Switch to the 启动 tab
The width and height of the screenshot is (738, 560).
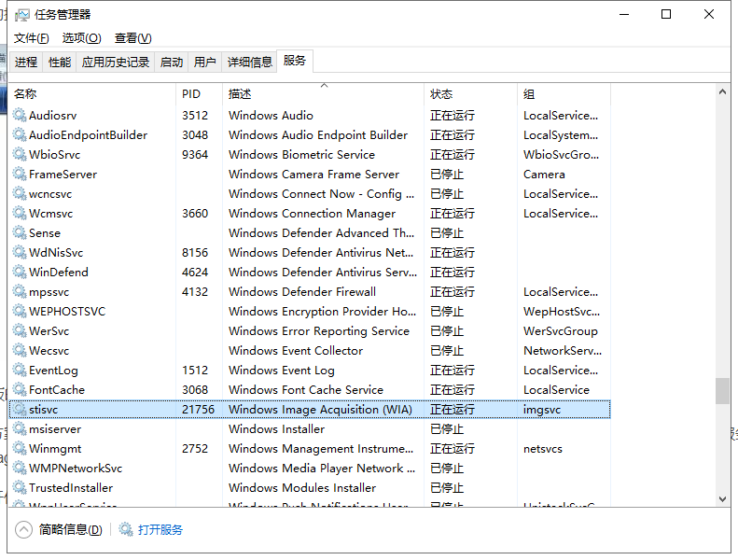tap(172, 62)
